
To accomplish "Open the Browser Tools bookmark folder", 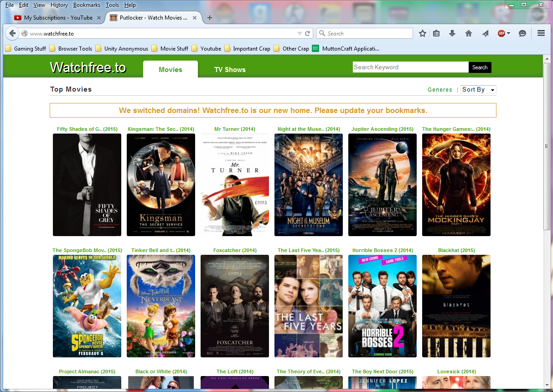I will click(71, 48).
